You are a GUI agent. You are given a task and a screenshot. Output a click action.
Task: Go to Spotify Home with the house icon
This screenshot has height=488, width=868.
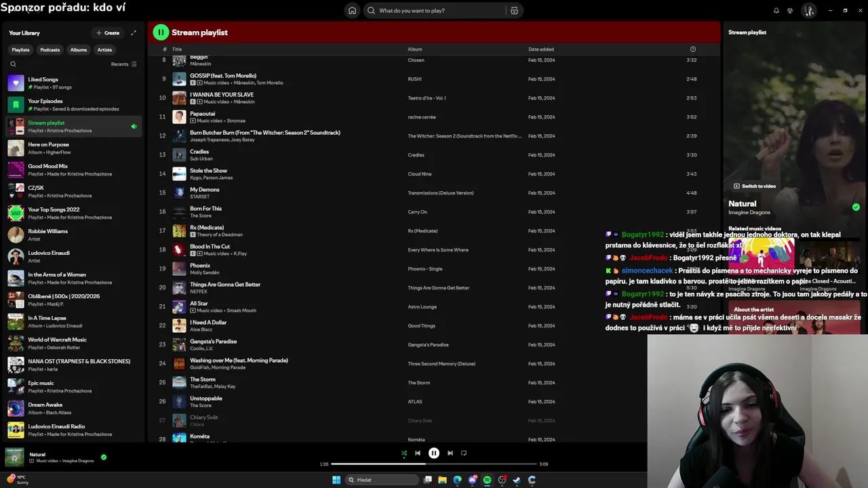click(352, 10)
